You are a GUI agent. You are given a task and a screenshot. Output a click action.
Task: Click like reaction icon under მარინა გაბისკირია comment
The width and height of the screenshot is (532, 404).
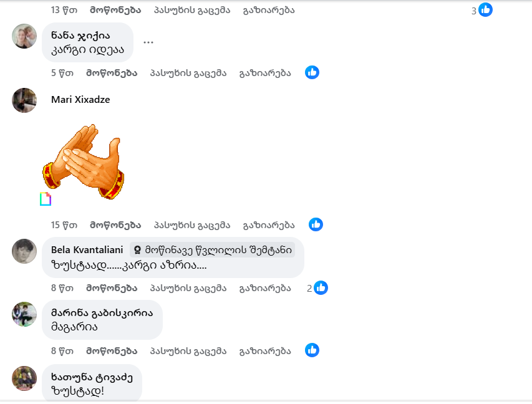312,350
